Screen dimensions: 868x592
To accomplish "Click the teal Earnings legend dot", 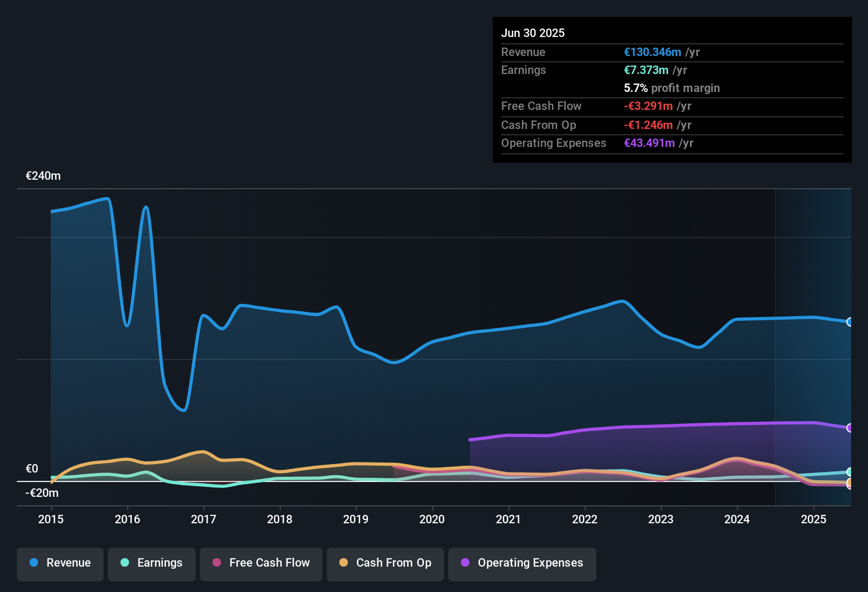I will tap(125, 562).
